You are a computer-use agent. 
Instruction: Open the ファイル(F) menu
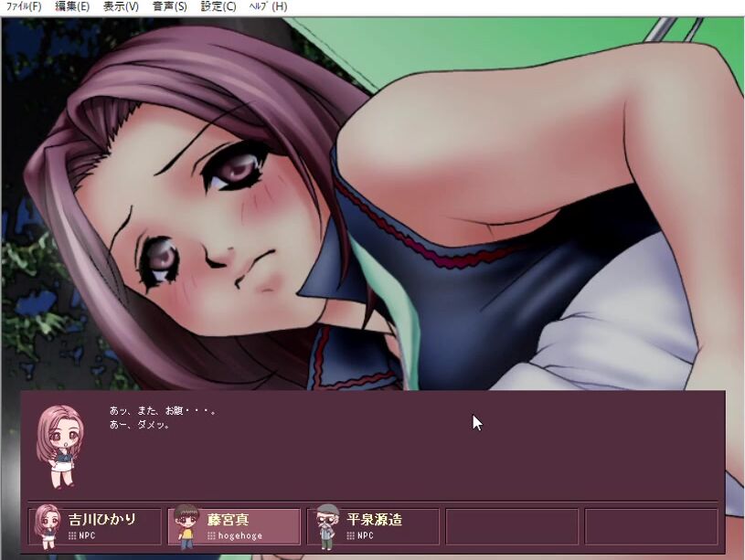pos(24,6)
